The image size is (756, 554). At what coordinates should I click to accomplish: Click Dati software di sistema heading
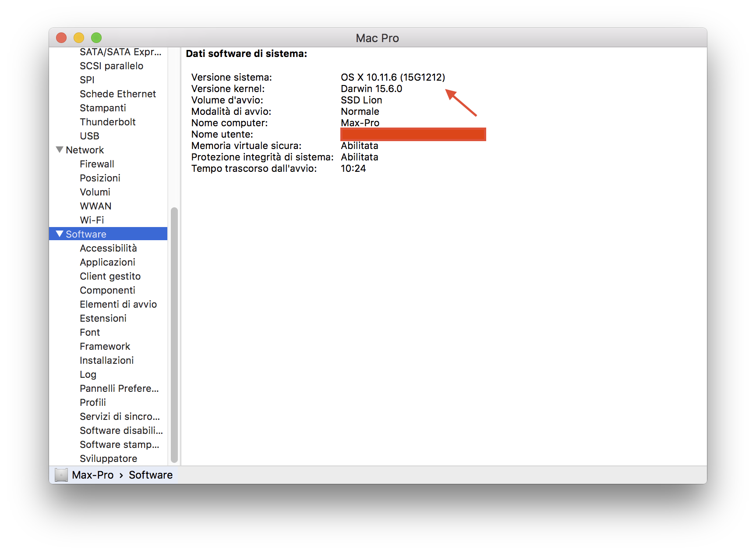247,53
